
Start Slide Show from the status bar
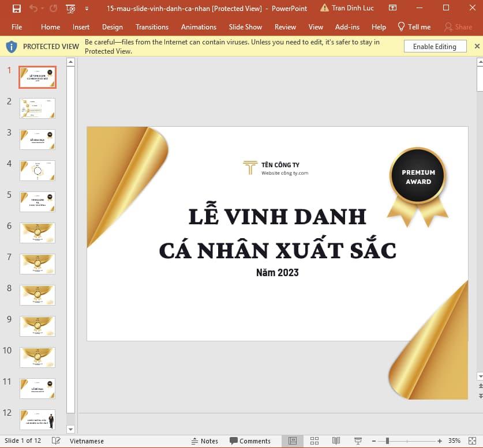pyautogui.click(x=358, y=441)
